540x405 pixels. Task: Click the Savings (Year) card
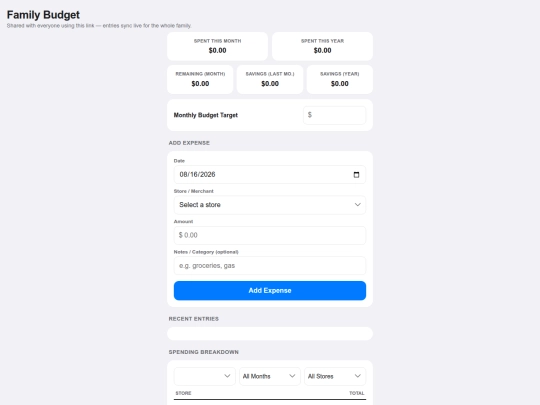point(340,79)
